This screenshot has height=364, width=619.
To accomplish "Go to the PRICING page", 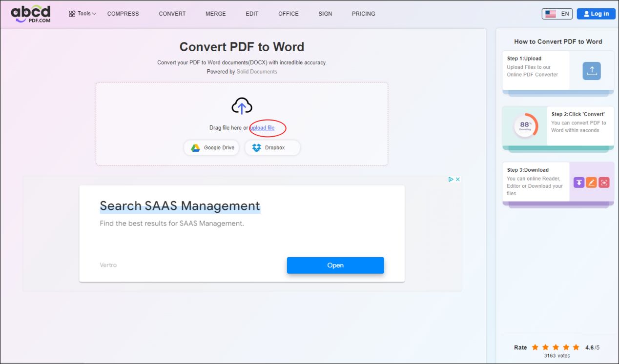I will 364,14.
